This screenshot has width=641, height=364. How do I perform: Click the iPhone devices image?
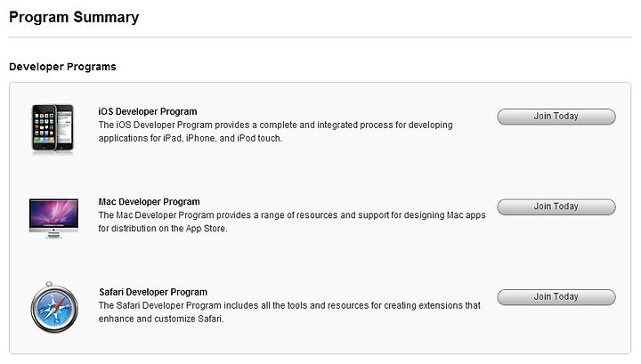click(x=53, y=129)
